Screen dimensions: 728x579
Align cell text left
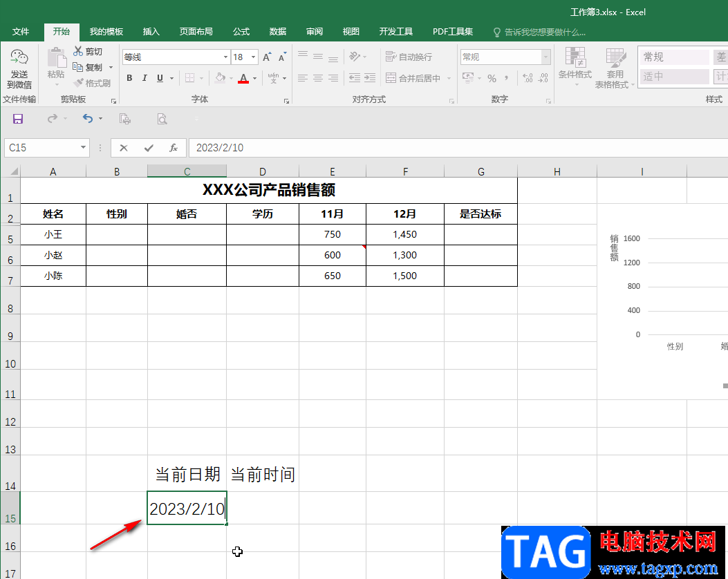click(x=303, y=78)
